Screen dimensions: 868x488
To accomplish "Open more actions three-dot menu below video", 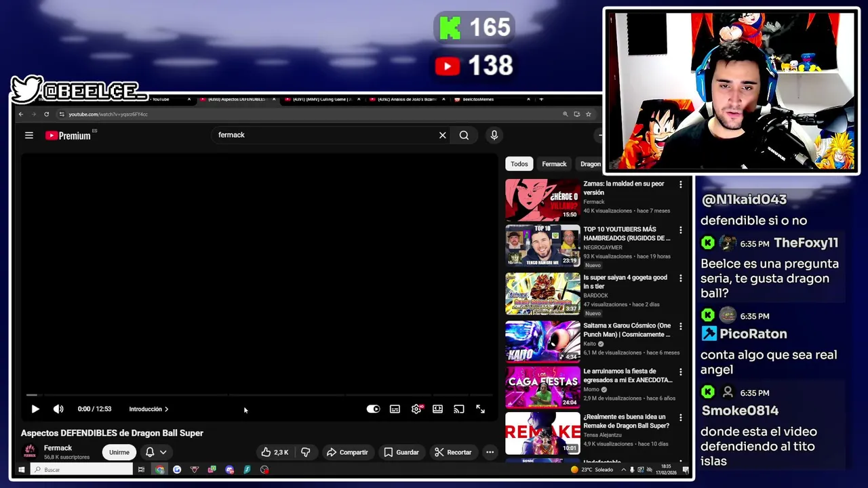I will coord(490,452).
